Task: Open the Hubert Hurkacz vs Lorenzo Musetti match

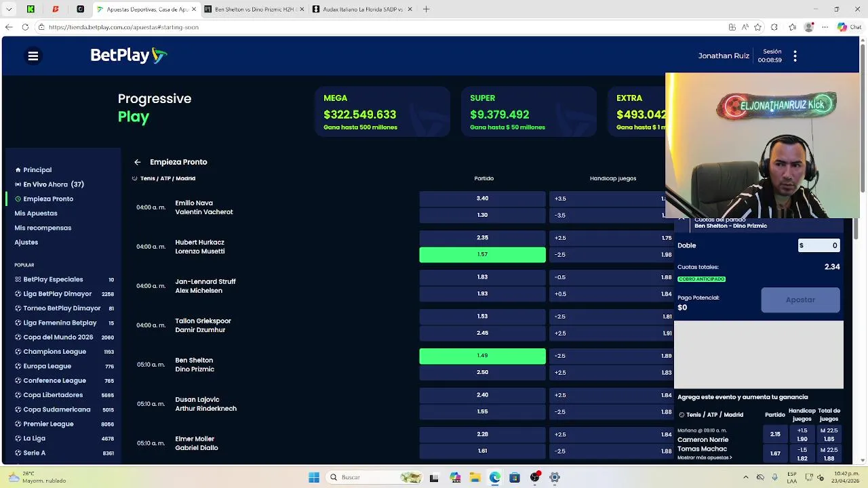Action: pyautogui.click(x=200, y=247)
